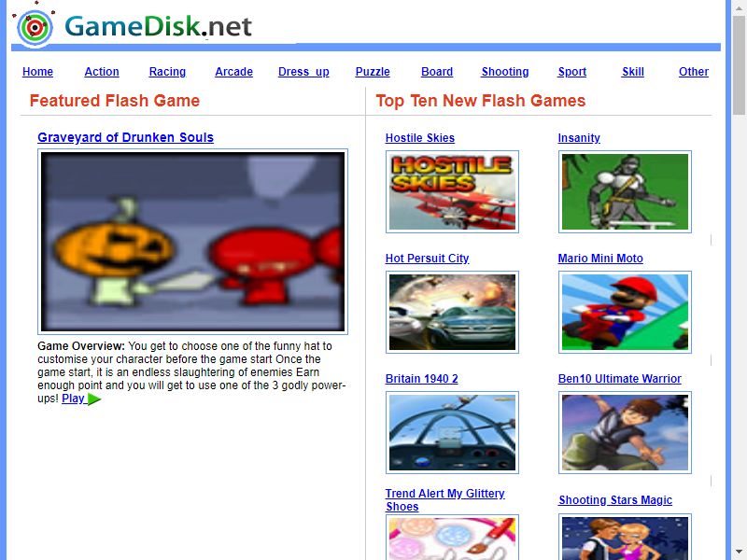Open the Hostile Skies game thumbnail
The width and height of the screenshot is (747, 560).
coord(452,192)
